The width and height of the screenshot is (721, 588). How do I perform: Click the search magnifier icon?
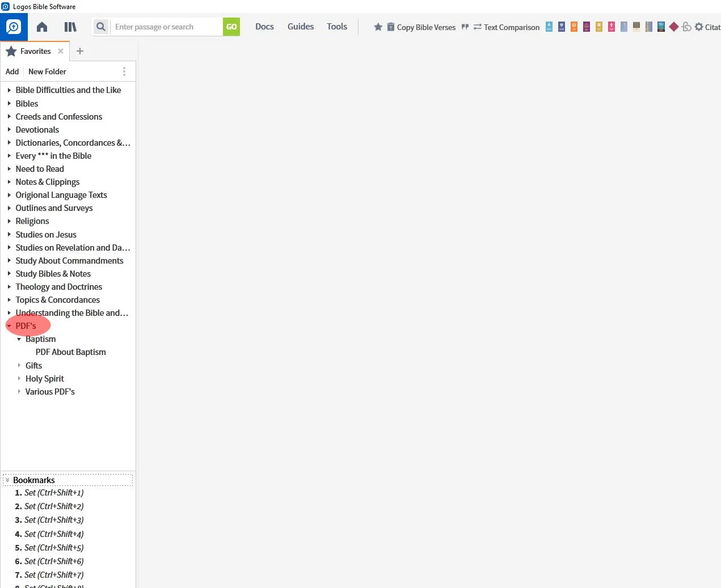(x=101, y=27)
